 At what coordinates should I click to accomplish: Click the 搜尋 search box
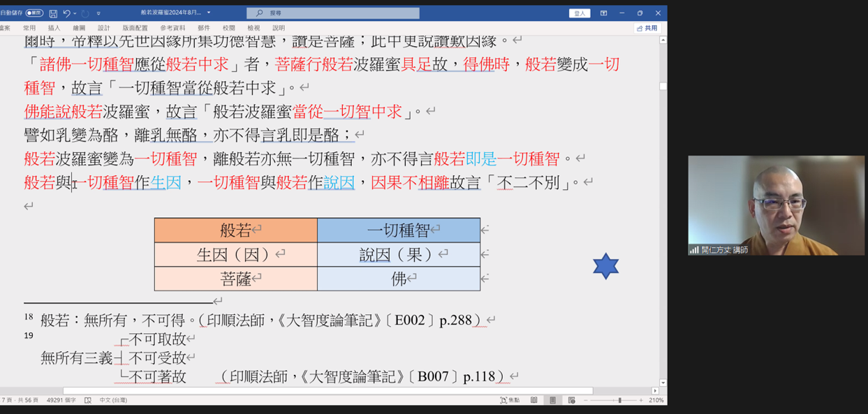click(333, 13)
